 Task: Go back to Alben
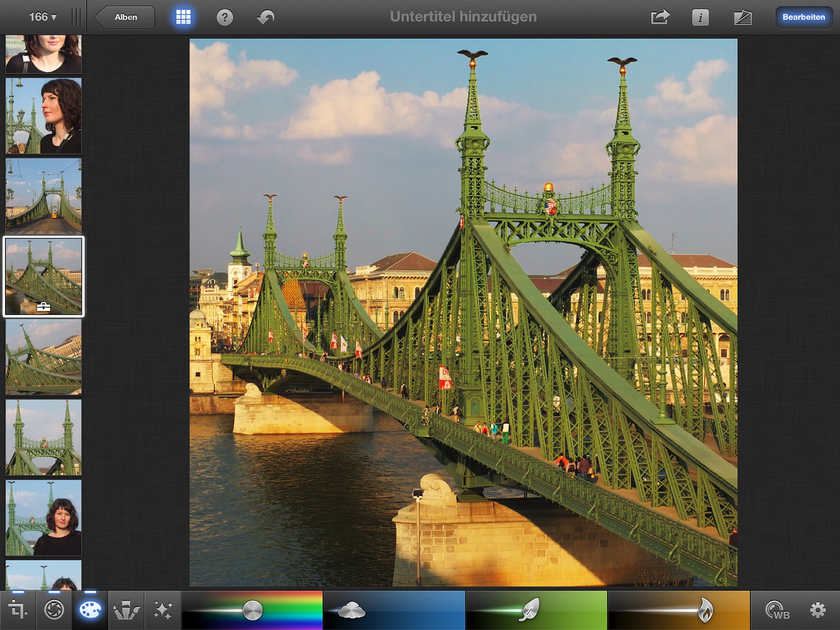coord(125,17)
